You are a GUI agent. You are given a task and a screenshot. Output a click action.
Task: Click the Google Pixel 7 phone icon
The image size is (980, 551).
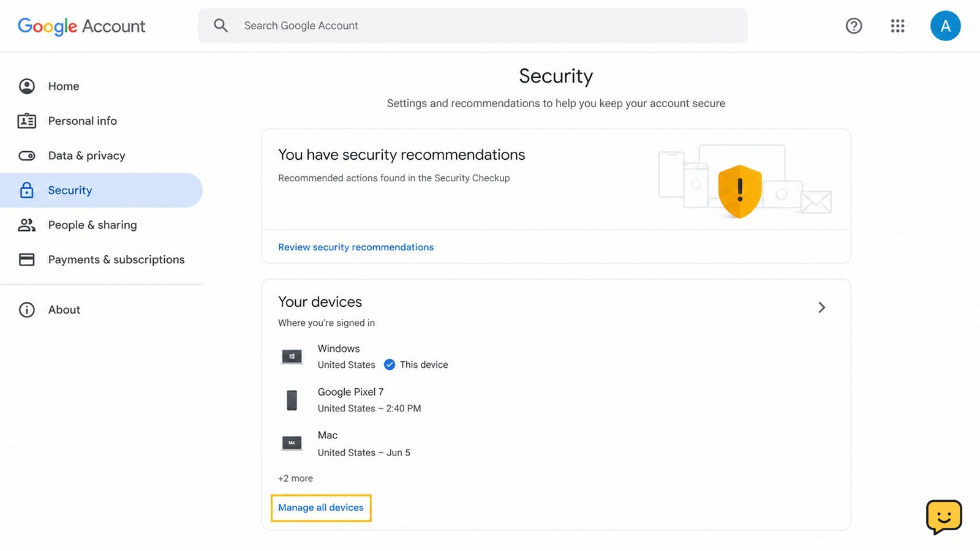click(292, 400)
